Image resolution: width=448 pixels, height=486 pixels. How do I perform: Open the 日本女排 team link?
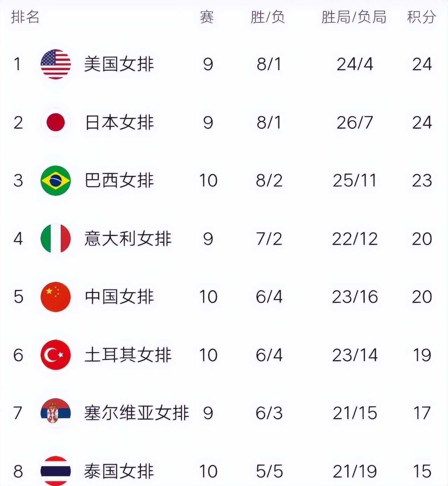click(119, 123)
